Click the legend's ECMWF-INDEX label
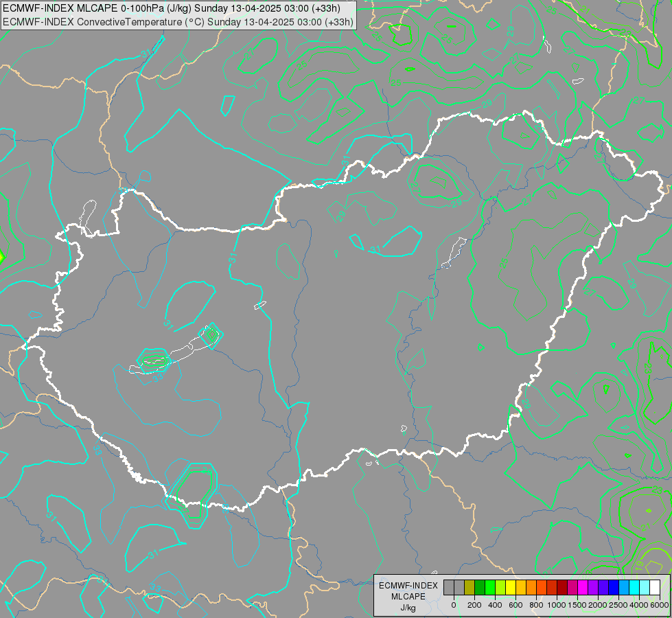Screen dimensions: 672x618 [408, 586]
